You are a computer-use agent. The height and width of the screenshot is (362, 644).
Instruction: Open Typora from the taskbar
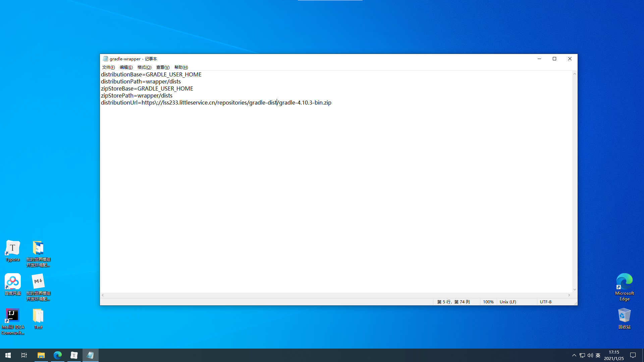click(x=74, y=355)
